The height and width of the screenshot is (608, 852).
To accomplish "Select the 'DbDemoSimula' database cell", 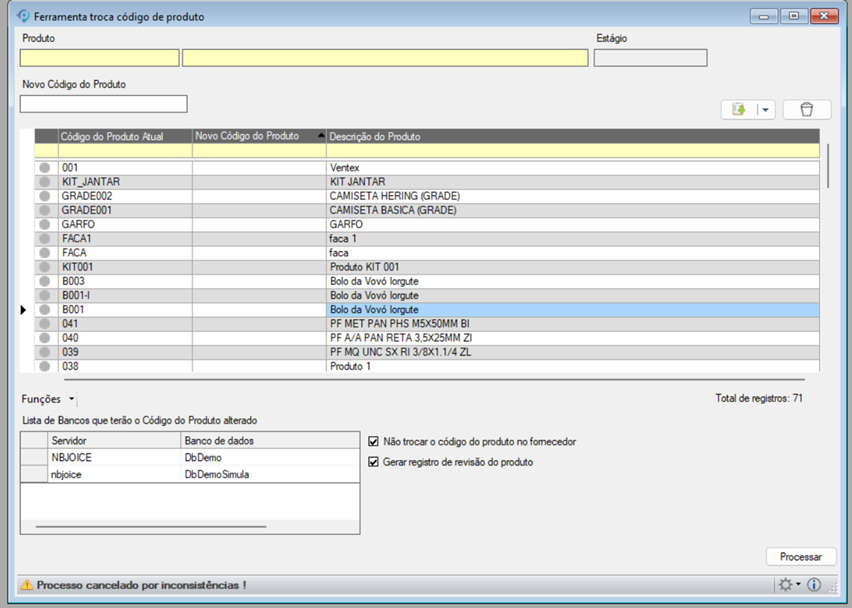I will pyautogui.click(x=270, y=474).
